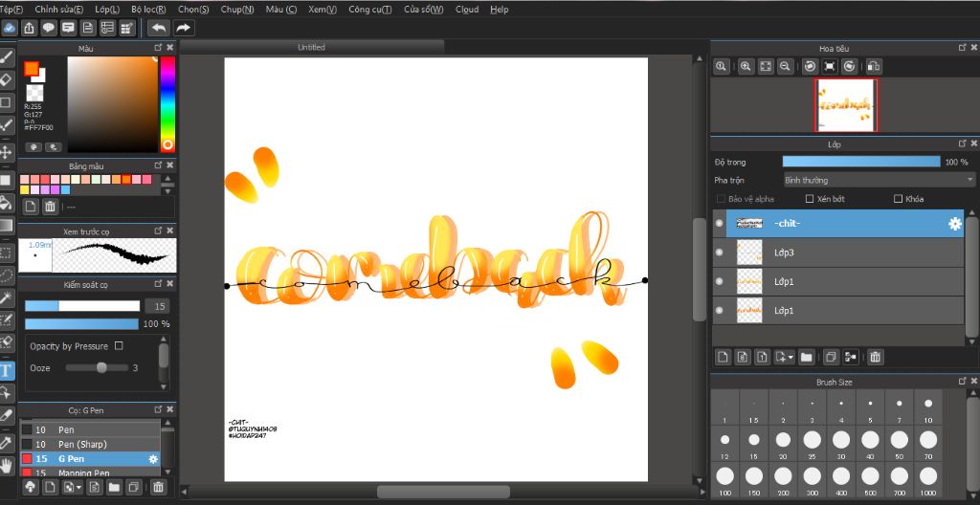The image size is (980, 505).
Task: Fit canvas to screen in navigator
Action: tap(765, 66)
